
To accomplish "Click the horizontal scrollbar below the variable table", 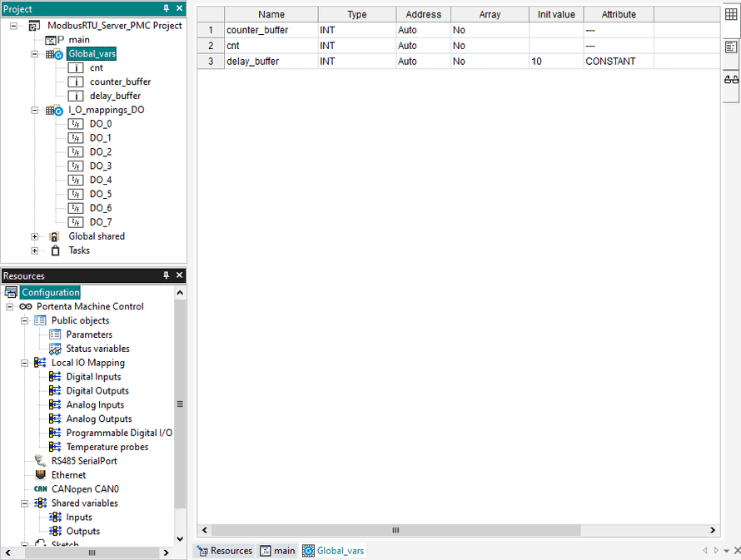I will pyautogui.click(x=395, y=529).
